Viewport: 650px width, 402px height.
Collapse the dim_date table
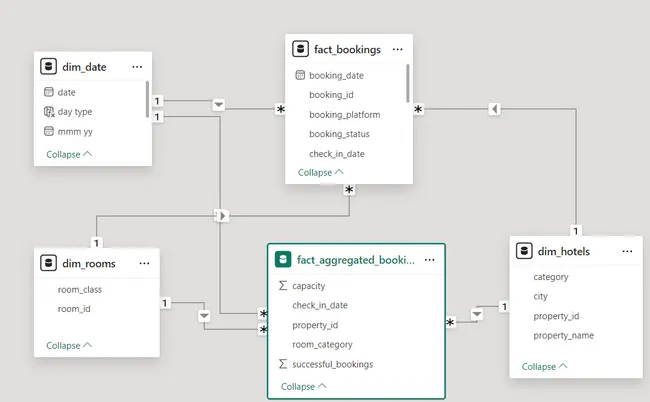tap(69, 154)
